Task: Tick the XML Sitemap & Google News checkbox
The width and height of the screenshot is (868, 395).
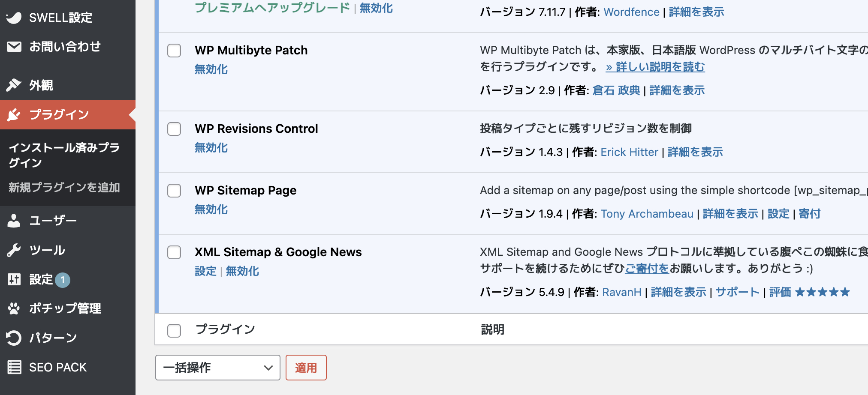Action: pyautogui.click(x=174, y=252)
